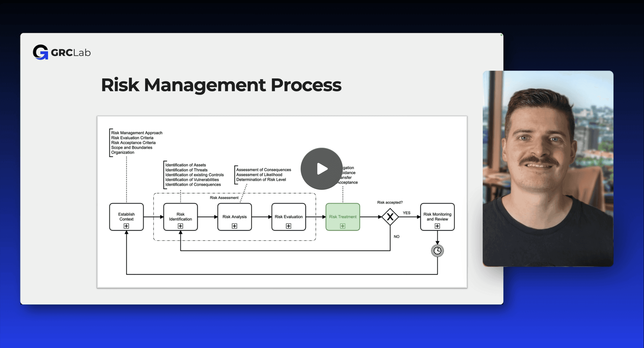
Task: Click the Risk Management Process title
Action: point(221,85)
